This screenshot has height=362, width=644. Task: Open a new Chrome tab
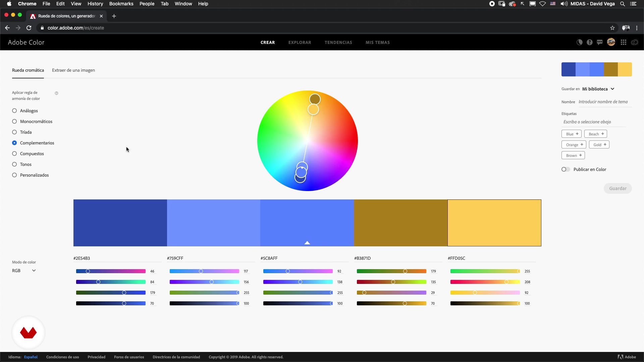pos(114,16)
